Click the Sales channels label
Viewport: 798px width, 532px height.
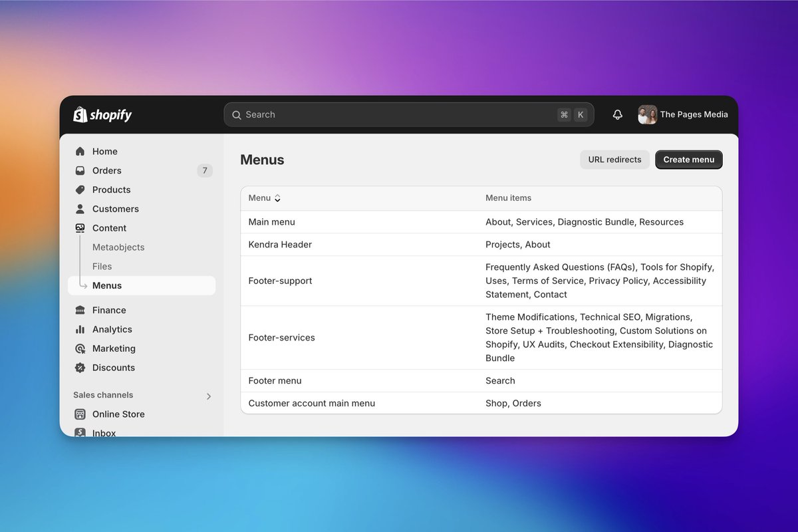coord(103,395)
